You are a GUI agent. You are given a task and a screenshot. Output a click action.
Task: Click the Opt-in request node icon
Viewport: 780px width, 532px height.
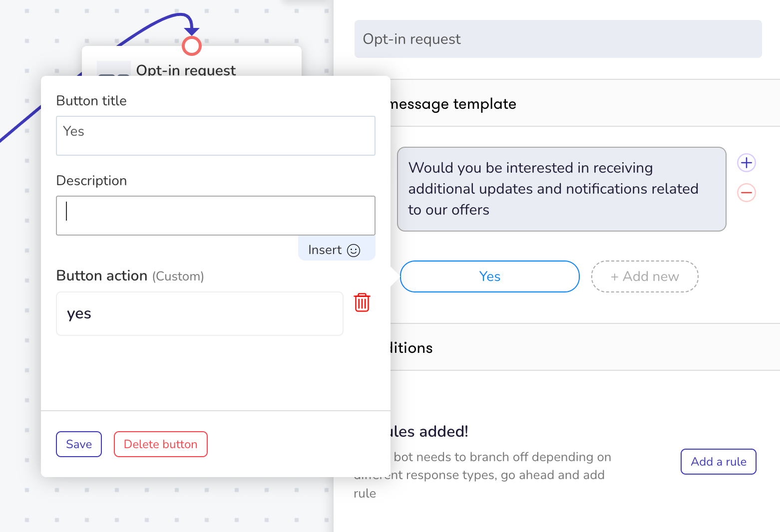[114, 68]
